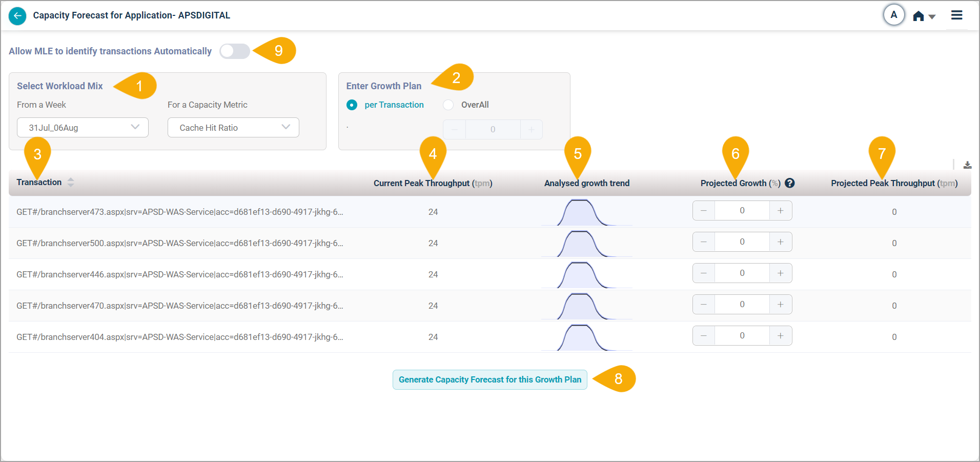View growth trend chart for branchserver470
The image size is (980, 462).
click(x=586, y=306)
